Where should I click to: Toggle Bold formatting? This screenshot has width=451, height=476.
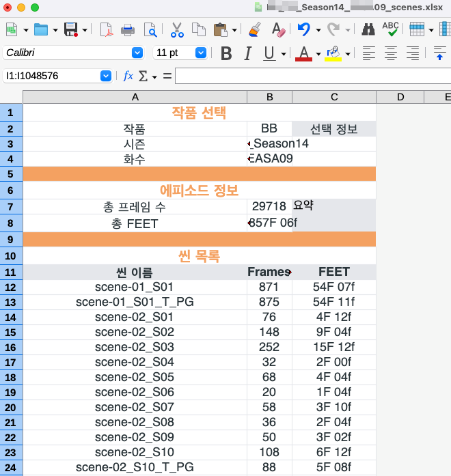point(226,54)
